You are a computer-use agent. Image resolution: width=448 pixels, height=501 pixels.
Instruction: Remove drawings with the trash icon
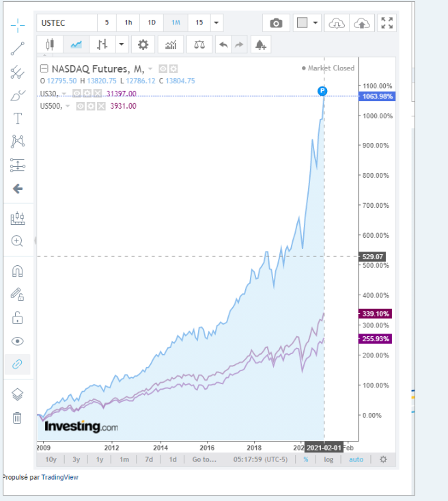tap(18, 417)
